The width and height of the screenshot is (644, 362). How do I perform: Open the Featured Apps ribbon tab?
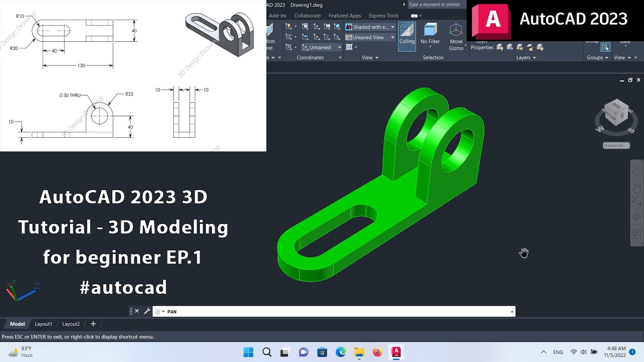[345, 16]
